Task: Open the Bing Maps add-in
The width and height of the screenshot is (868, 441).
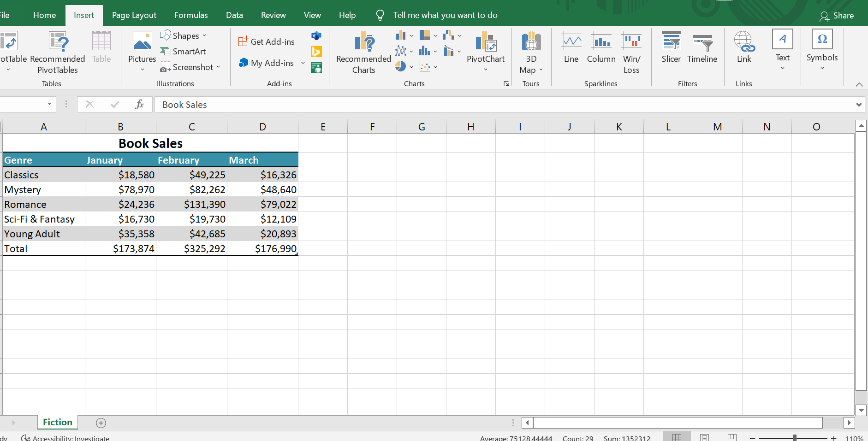Action: point(316,52)
